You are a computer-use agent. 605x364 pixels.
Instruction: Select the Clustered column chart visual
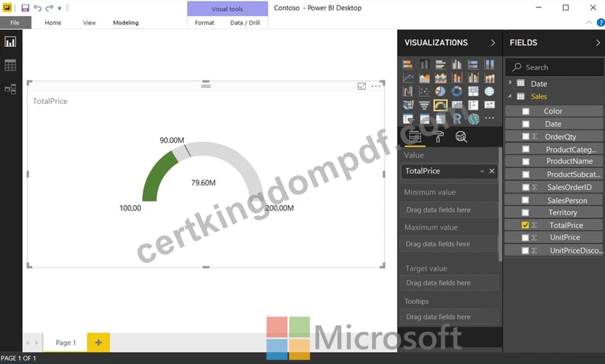click(x=457, y=64)
